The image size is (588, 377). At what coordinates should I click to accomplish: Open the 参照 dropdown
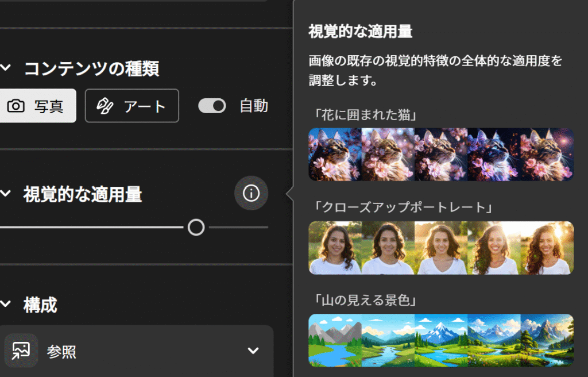pos(253,351)
